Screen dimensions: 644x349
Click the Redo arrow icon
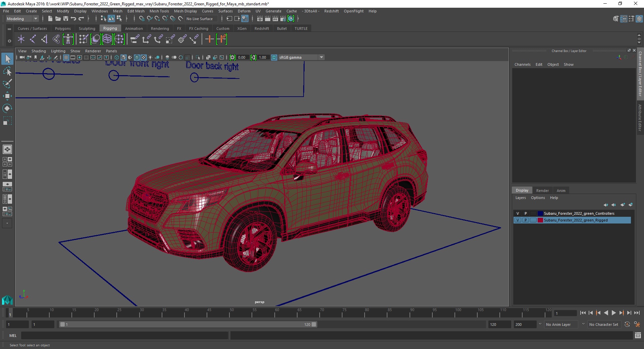(81, 19)
